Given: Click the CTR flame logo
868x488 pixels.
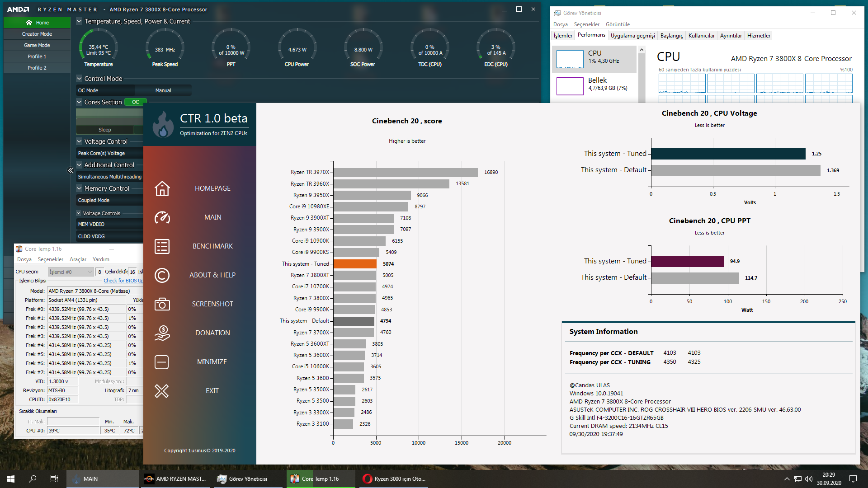Looking at the screenshot, I should tap(163, 125).
